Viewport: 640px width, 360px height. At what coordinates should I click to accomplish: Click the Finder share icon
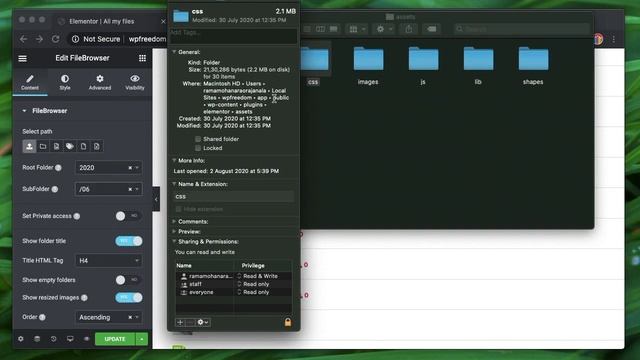click(x=409, y=29)
